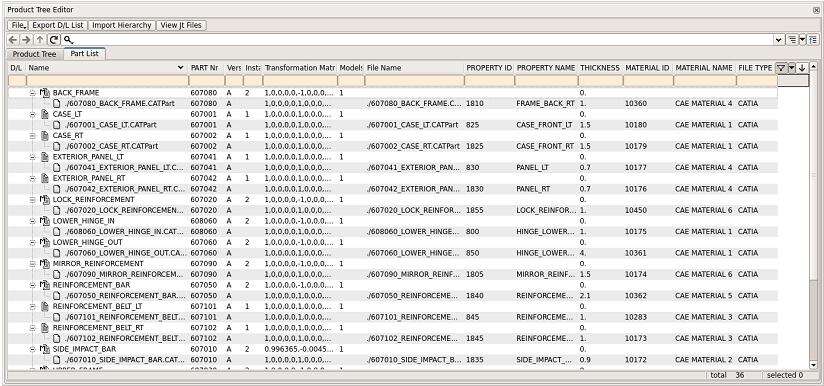The width and height of the screenshot is (824, 386).
Task: Click the REINFORCEMENT_BAR assembly icon
Action: 45,285
